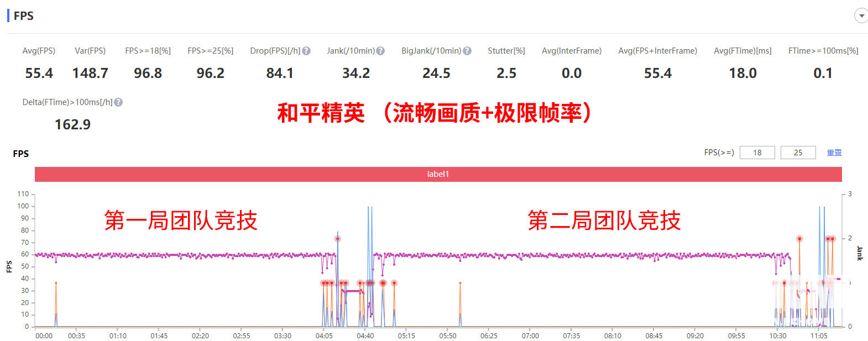Image resolution: width=868 pixels, height=341 pixels.
Task: Click the 01:45 time axis label
Action: (x=159, y=335)
